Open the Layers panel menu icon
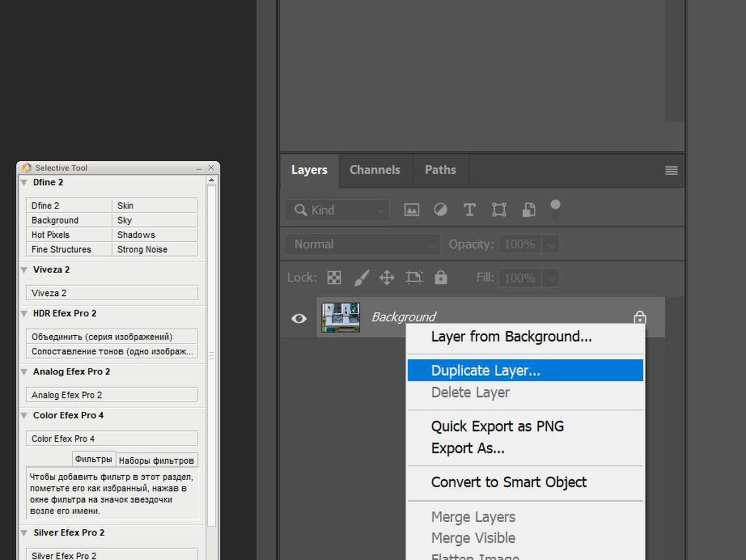 [672, 171]
